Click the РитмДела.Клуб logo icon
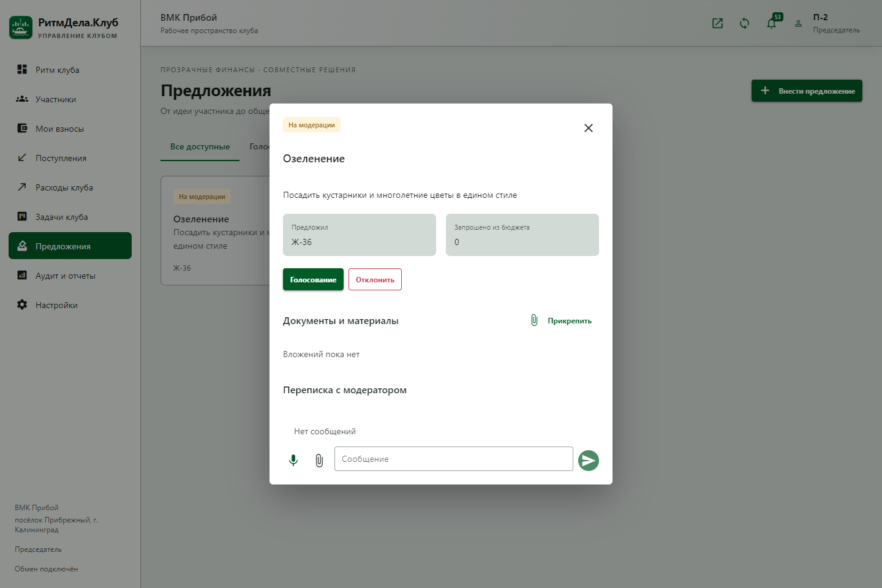The width and height of the screenshot is (882, 588). point(21,28)
